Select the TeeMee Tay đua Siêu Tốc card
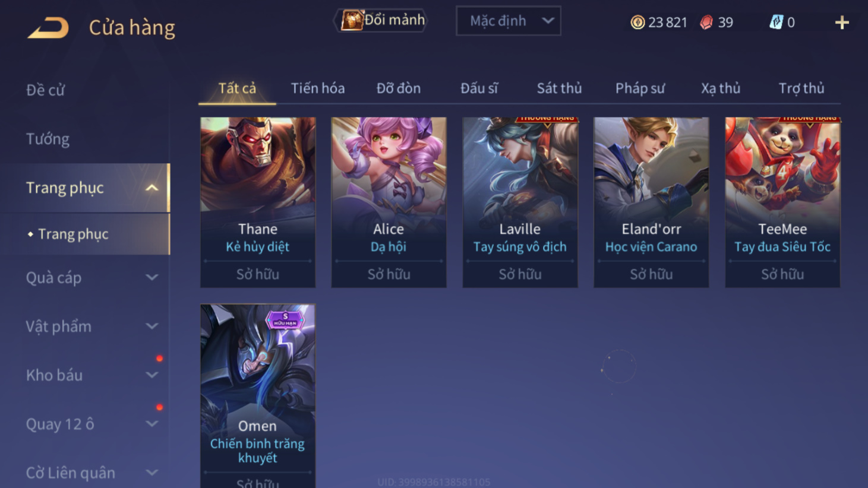Viewport: 868px width, 488px height. coord(782,202)
